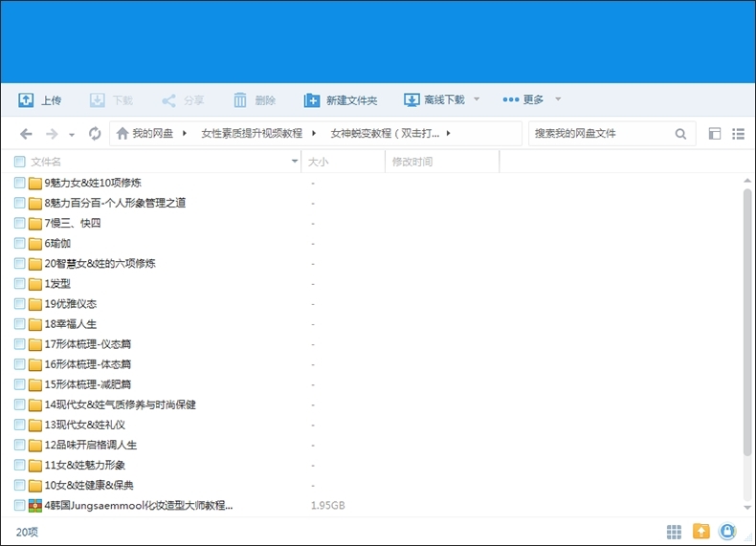Screen dimensions: 756x546
Task: Tick the checkbox for 19优雅仪态 folder
Action: [19, 304]
